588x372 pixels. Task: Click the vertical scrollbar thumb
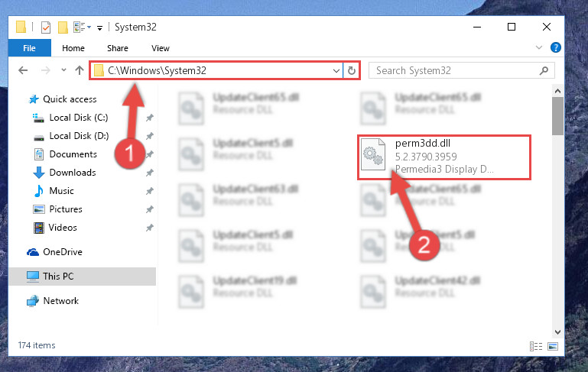pyautogui.click(x=557, y=116)
